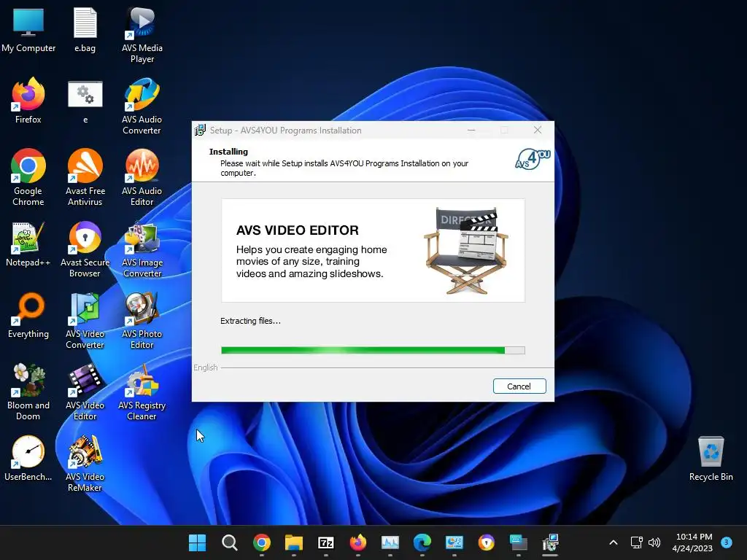
Task: Click the setup window title bar icon
Action: coord(200,130)
